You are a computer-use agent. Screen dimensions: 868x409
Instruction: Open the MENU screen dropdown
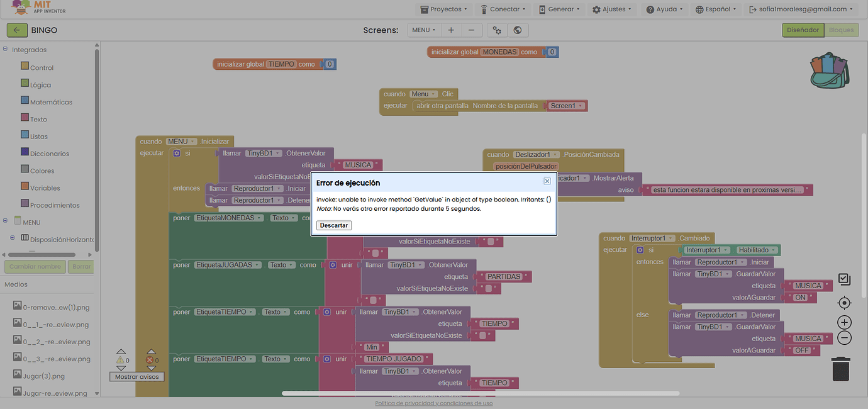coord(424,30)
